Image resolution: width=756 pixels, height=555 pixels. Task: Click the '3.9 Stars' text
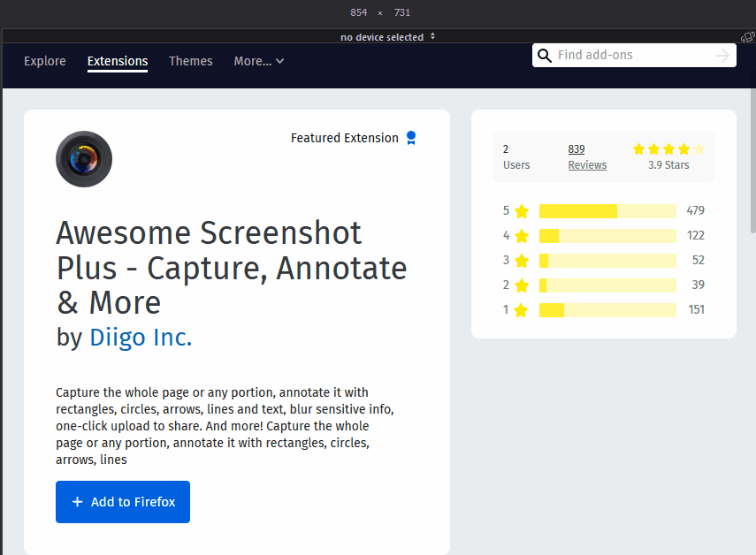668,165
